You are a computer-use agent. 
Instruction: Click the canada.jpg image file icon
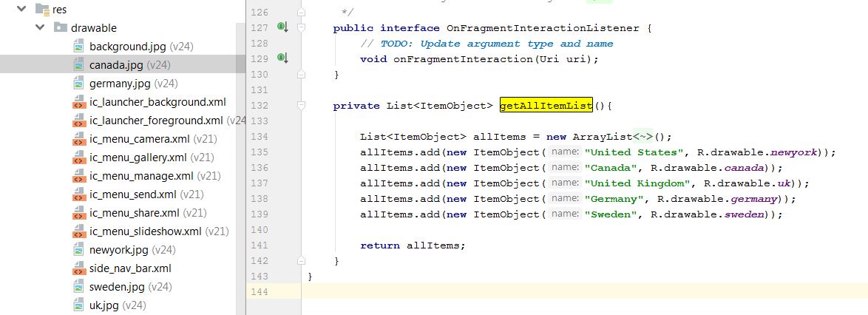click(78, 65)
